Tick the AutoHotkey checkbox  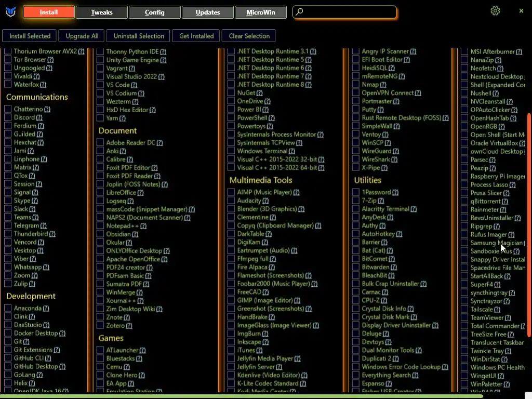[x=355, y=234]
